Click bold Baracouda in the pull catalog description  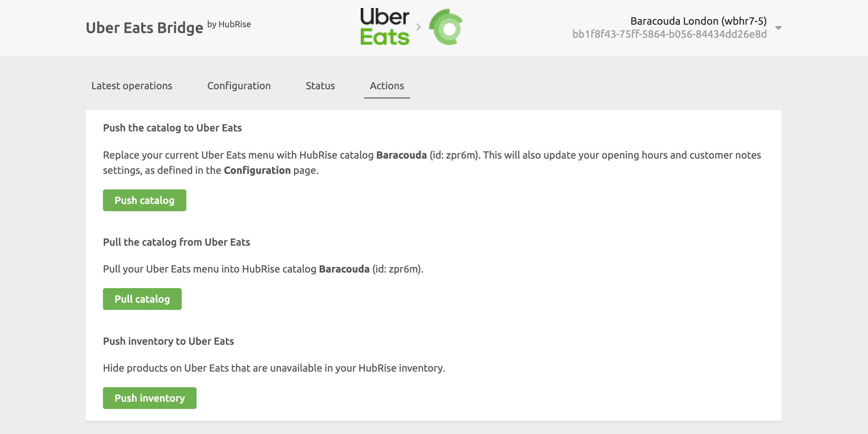coord(344,269)
